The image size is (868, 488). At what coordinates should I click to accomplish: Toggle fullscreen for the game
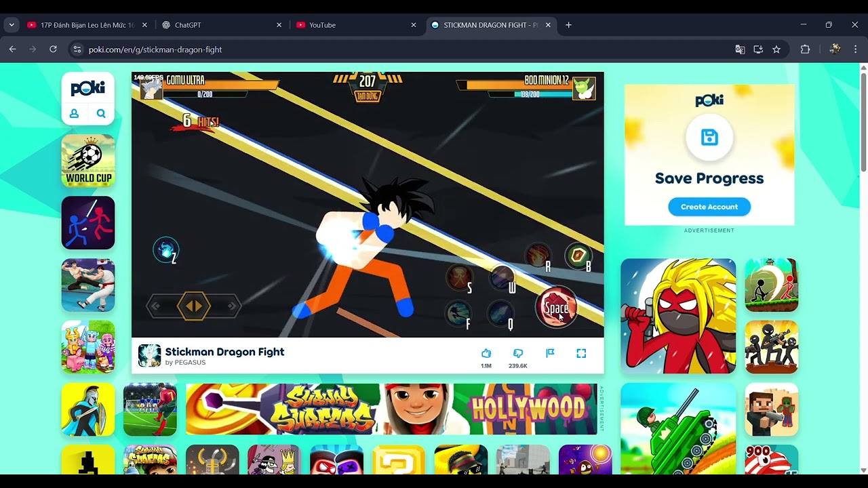pyautogui.click(x=581, y=353)
